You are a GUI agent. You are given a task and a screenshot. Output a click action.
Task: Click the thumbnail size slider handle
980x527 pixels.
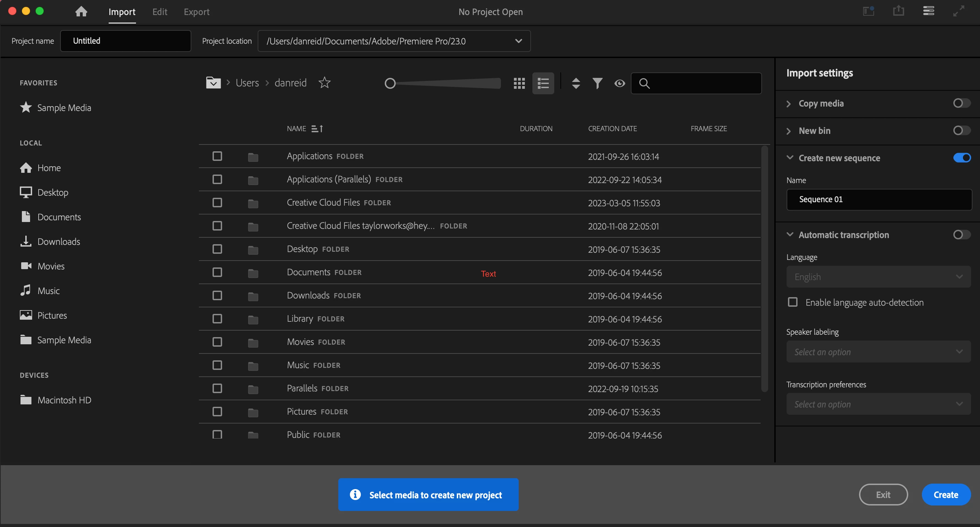coord(390,83)
